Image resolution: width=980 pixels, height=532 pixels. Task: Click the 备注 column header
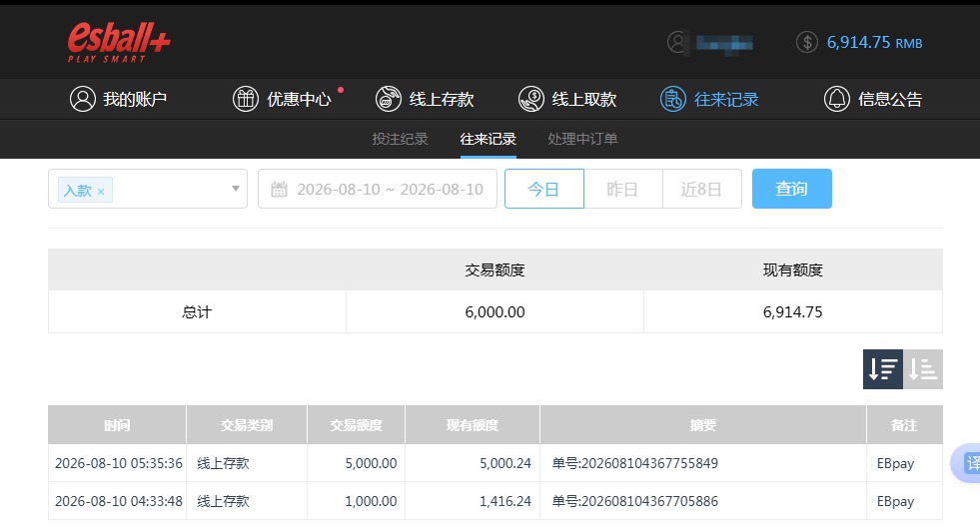pyautogui.click(x=904, y=425)
